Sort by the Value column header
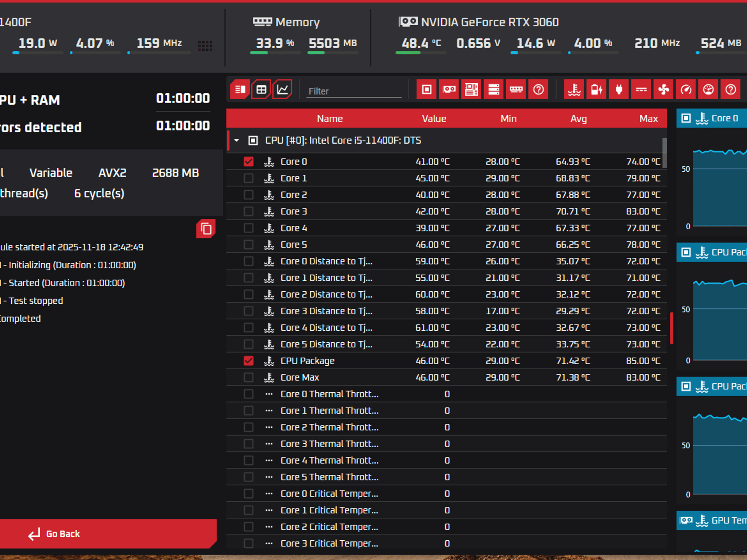 (434, 118)
